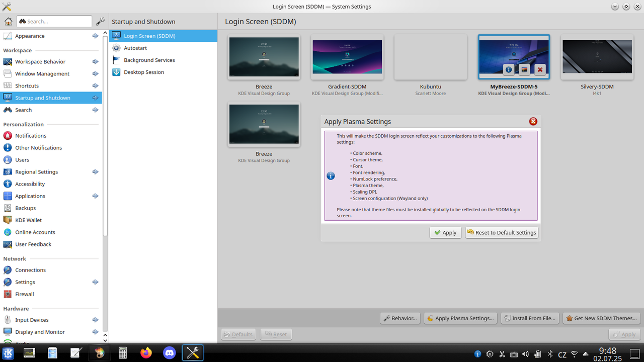This screenshot has width=644, height=362.
Task: Open the volume tray icon
Action: pos(526,354)
